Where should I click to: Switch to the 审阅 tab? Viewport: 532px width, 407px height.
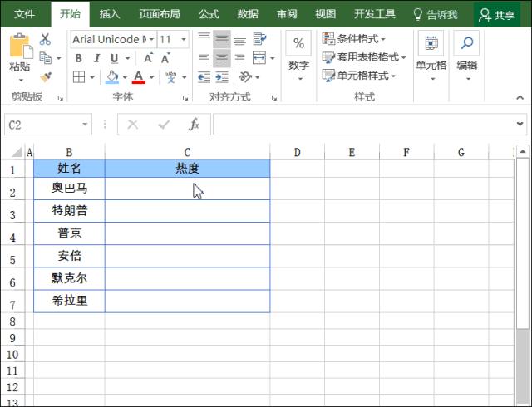(287, 14)
